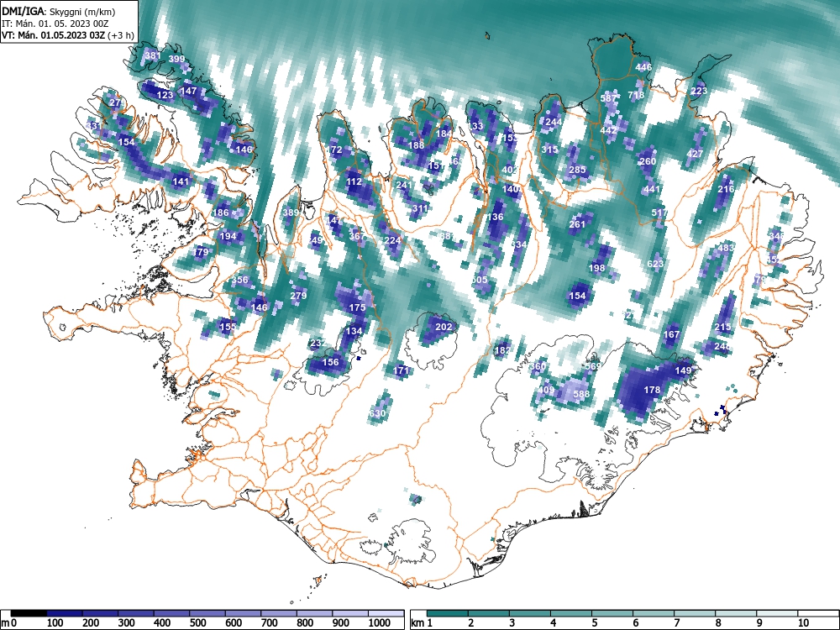Click the visibility value 381 on the map
This screenshot has height=630, width=840.
click(x=153, y=55)
